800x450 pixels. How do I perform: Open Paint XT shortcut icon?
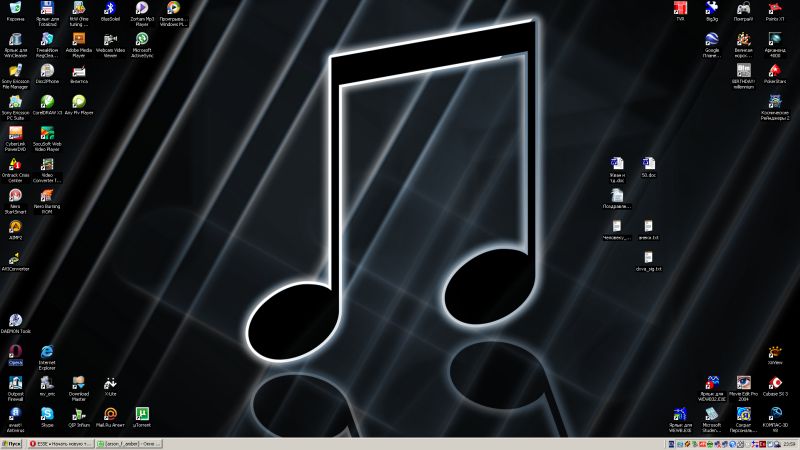point(775,12)
